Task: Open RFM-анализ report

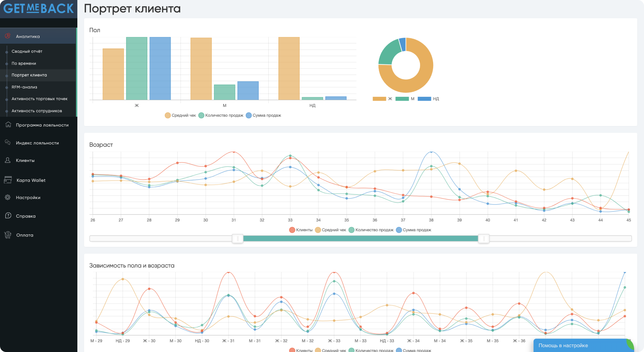Action: (24, 87)
